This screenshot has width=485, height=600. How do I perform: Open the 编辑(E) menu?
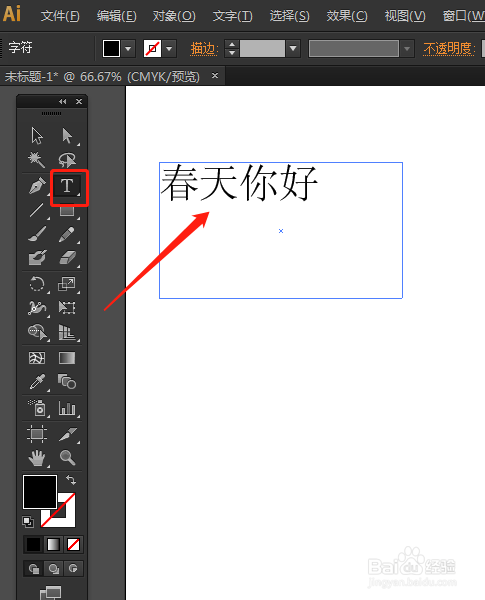tap(116, 16)
